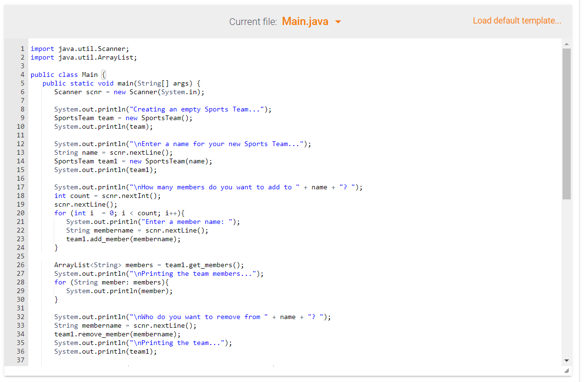Click the scrollbar up arrow
The height and width of the screenshot is (382, 588).
pos(567,44)
